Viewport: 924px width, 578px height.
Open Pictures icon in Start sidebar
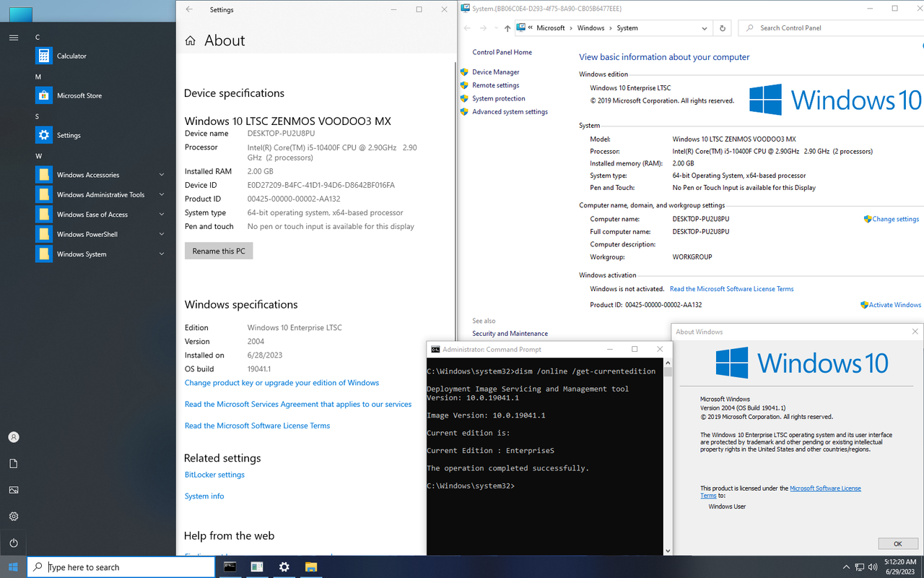click(x=14, y=490)
